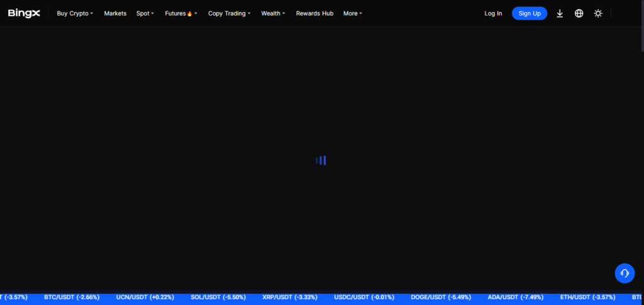Expand the Buy Crypto dropdown
This screenshot has width=644, height=305.
[x=75, y=13]
